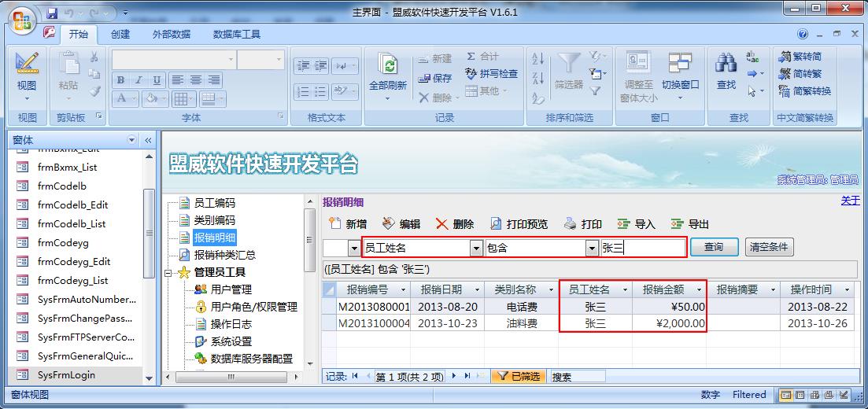The width and height of the screenshot is (868, 409).
Task: Toggle underline formatting button
Action: pyautogui.click(x=157, y=79)
